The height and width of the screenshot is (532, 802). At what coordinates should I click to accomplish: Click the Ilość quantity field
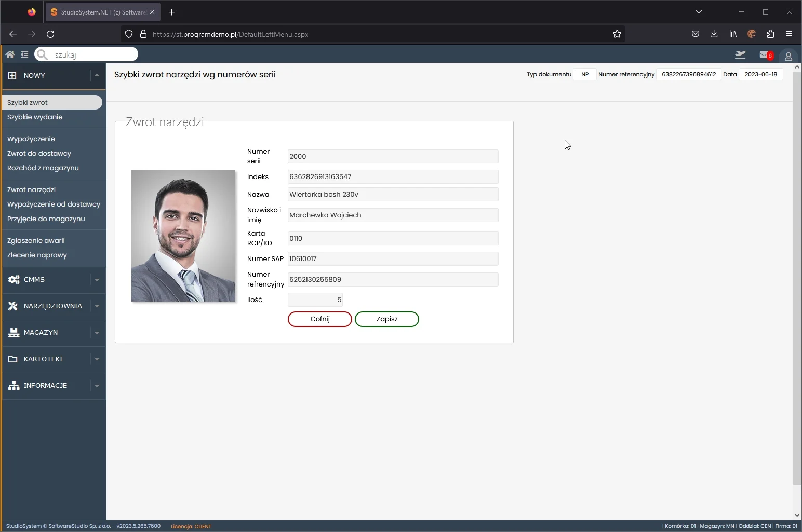[x=315, y=300]
